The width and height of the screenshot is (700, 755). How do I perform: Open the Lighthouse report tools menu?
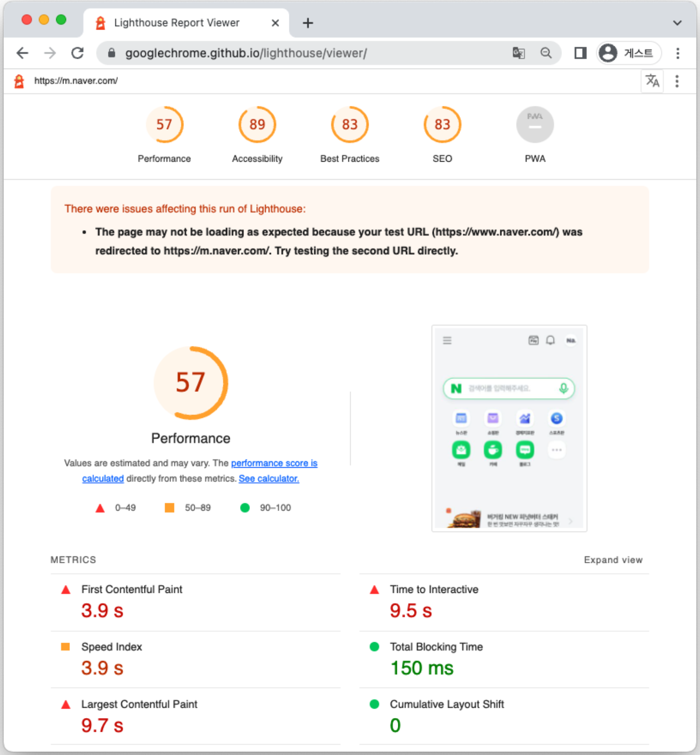point(677,81)
